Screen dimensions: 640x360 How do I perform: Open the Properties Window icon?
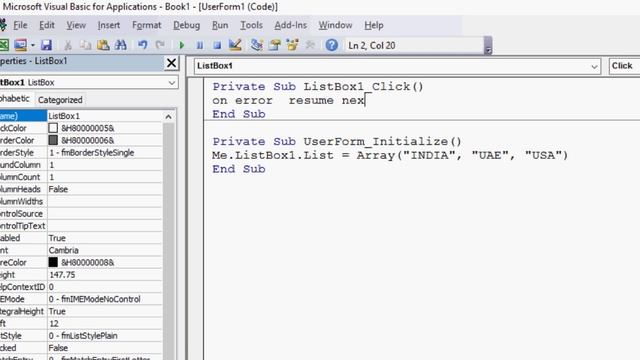point(275,45)
